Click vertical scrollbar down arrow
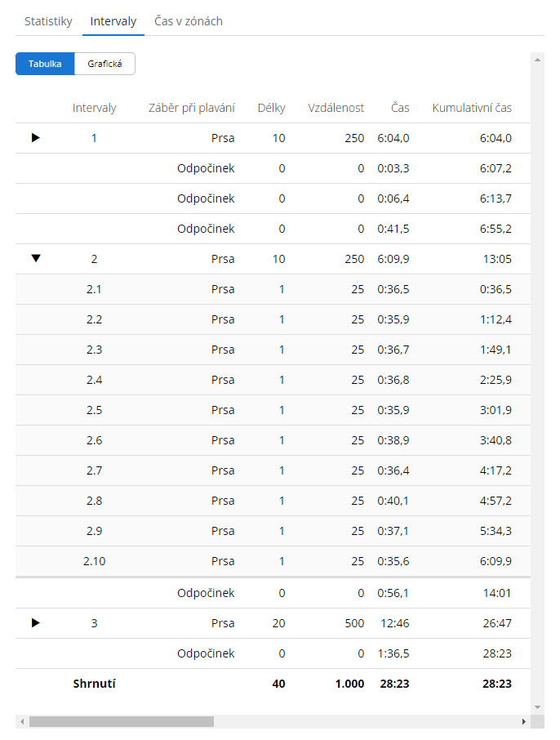Image resolution: width=560 pixels, height=740 pixels. (537, 707)
